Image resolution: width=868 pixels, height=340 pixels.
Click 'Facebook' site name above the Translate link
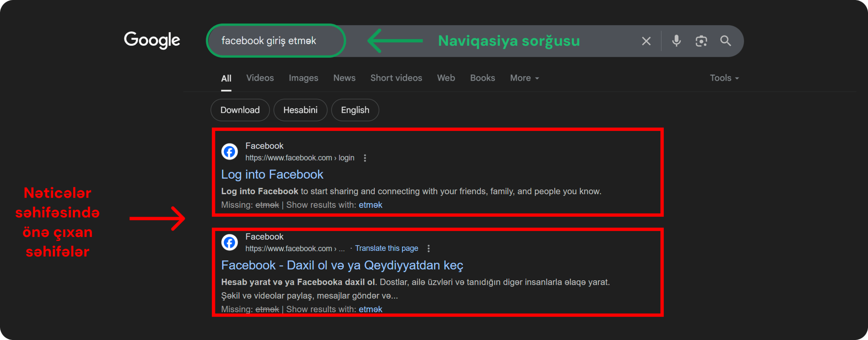264,237
